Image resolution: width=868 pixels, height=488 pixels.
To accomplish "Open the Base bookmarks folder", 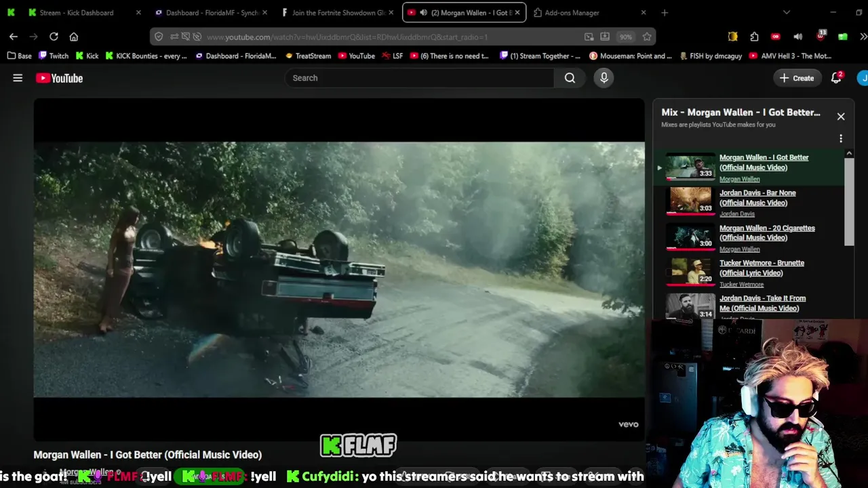I will (x=20, y=56).
